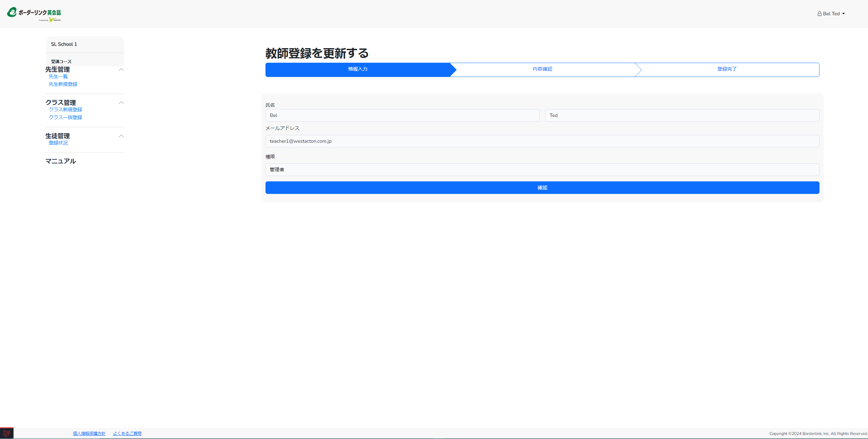The image size is (868, 439).
Task: Open the Bel Ted account dropdown
Action: point(832,14)
